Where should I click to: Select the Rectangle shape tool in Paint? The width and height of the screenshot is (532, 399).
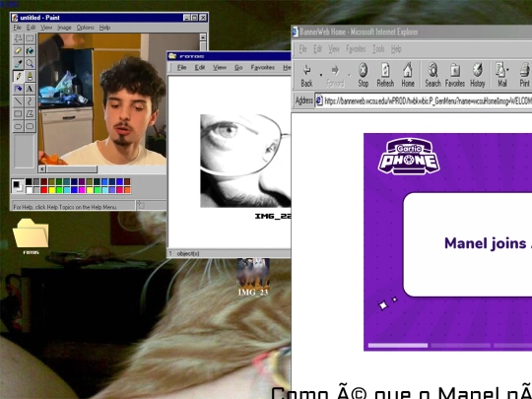[18, 114]
